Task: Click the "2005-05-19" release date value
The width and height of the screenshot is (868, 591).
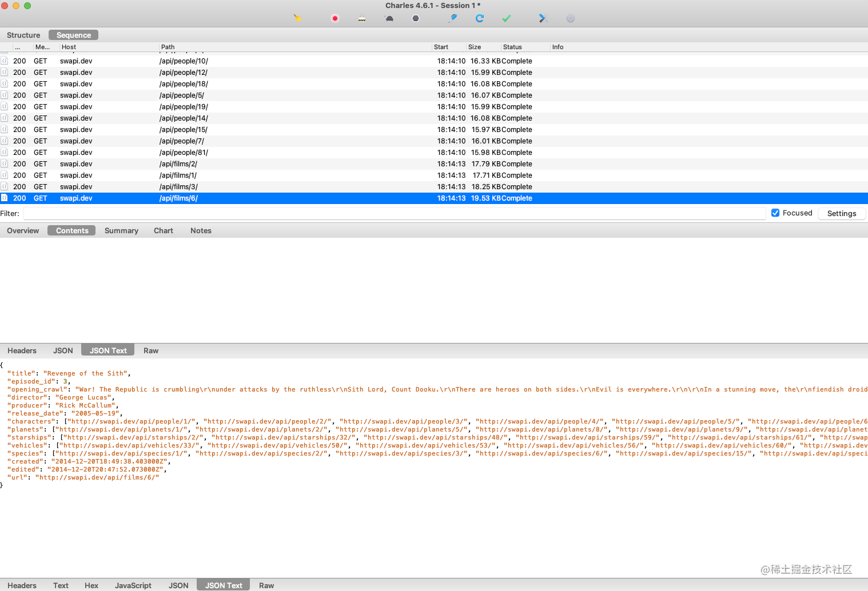Action: coord(95,413)
